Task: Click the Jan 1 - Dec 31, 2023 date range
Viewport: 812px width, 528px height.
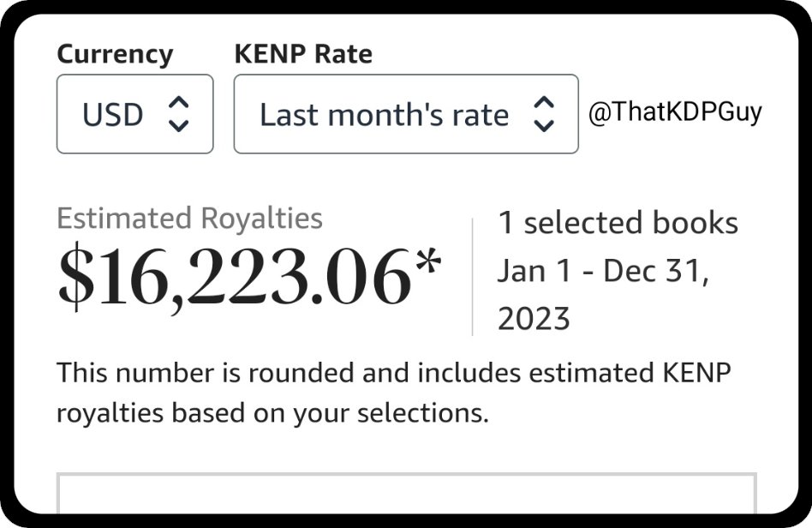Action: pyautogui.click(x=603, y=294)
